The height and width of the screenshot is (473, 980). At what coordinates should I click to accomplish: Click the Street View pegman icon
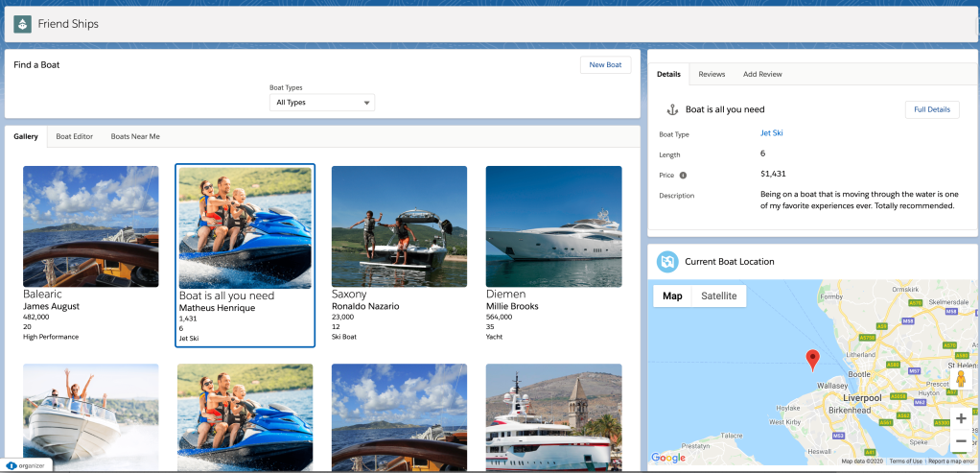pyautogui.click(x=960, y=380)
